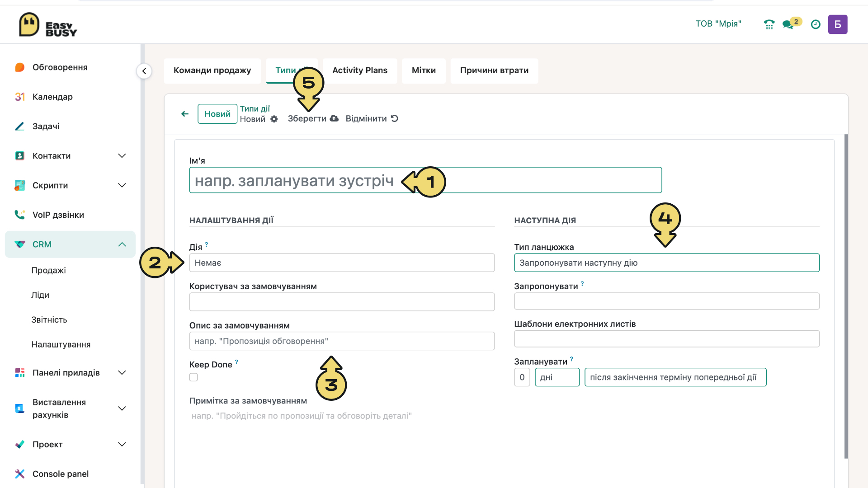Go back using the left arrow
Screen dimensions: 868x488
coord(185,114)
